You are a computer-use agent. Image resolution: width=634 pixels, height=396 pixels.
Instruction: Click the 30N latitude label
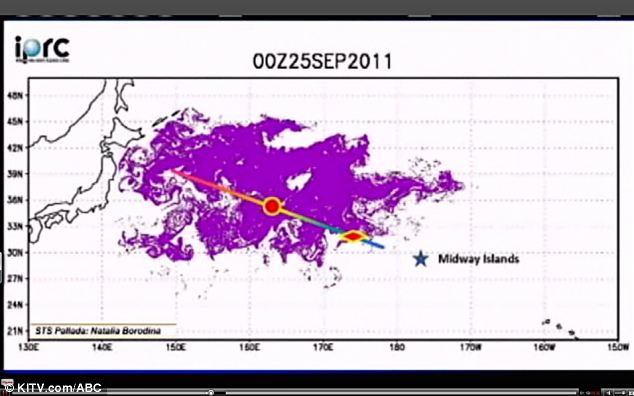pyautogui.click(x=15, y=252)
